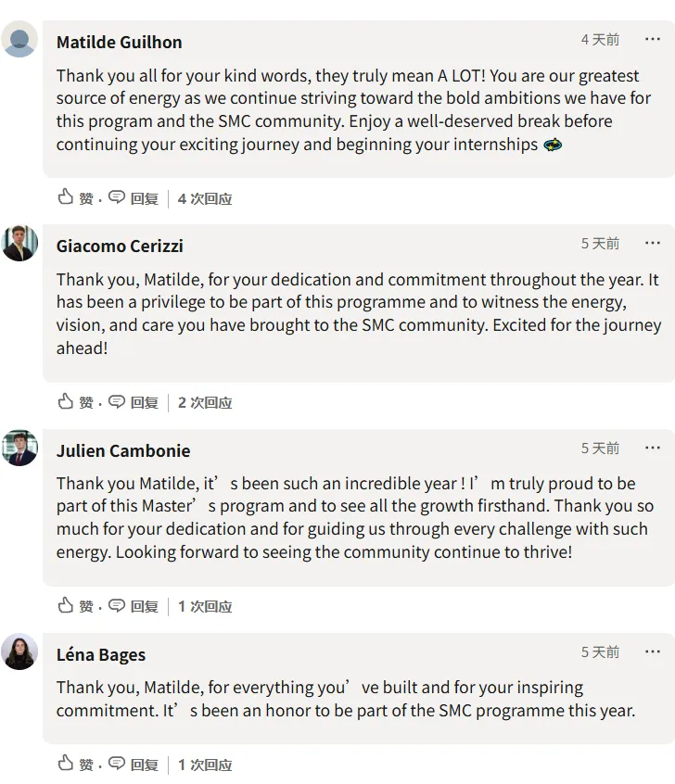This screenshot has width=675, height=784.
Task: Click the thumbs-up icon under Giacomo Cerizzi's comment
Action: [x=66, y=401]
